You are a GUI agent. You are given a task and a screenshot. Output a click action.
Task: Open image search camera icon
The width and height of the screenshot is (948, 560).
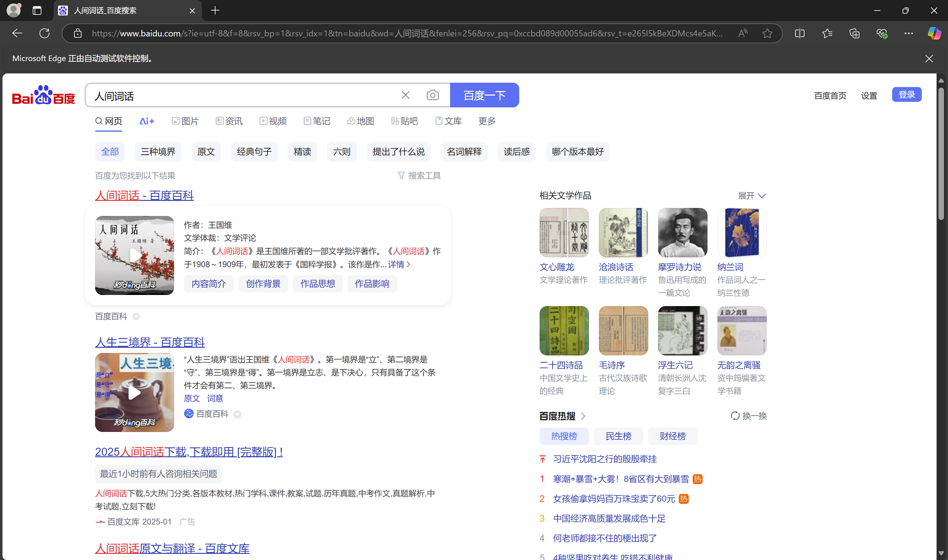[x=433, y=95]
